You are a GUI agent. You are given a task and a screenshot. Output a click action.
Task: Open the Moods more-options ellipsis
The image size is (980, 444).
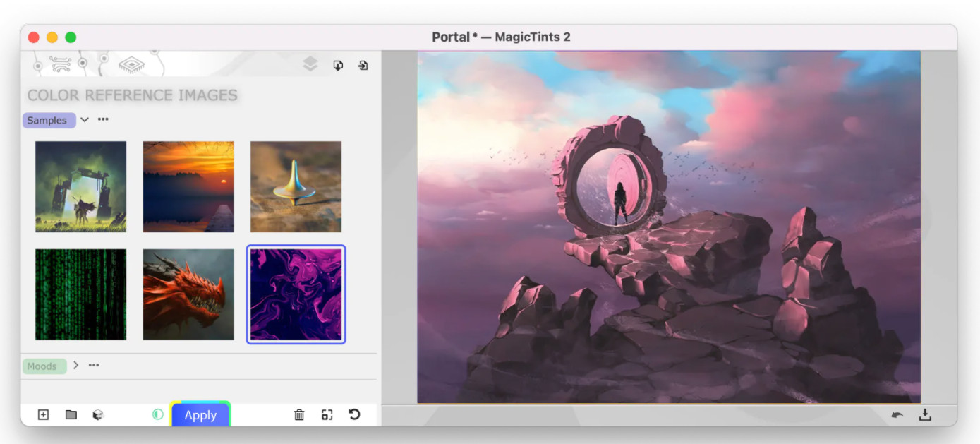(x=94, y=365)
